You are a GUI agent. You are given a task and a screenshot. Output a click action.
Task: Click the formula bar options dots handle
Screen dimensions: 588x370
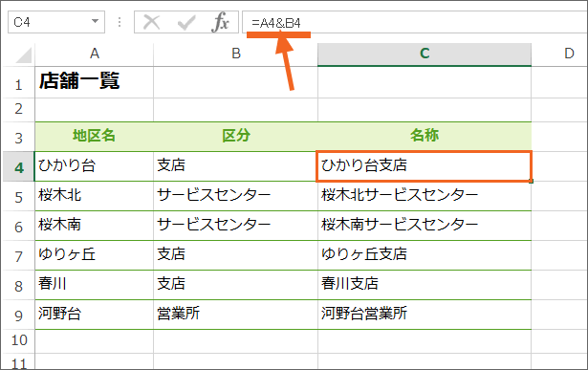(120, 22)
